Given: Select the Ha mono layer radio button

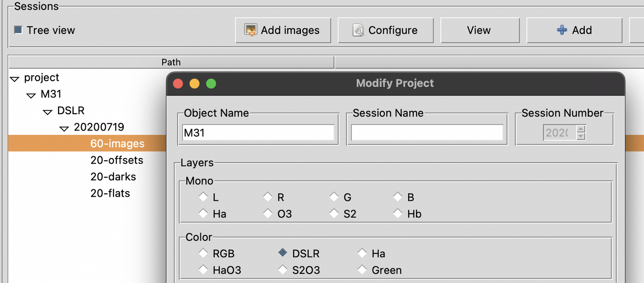Looking at the screenshot, I should pos(203,213).
